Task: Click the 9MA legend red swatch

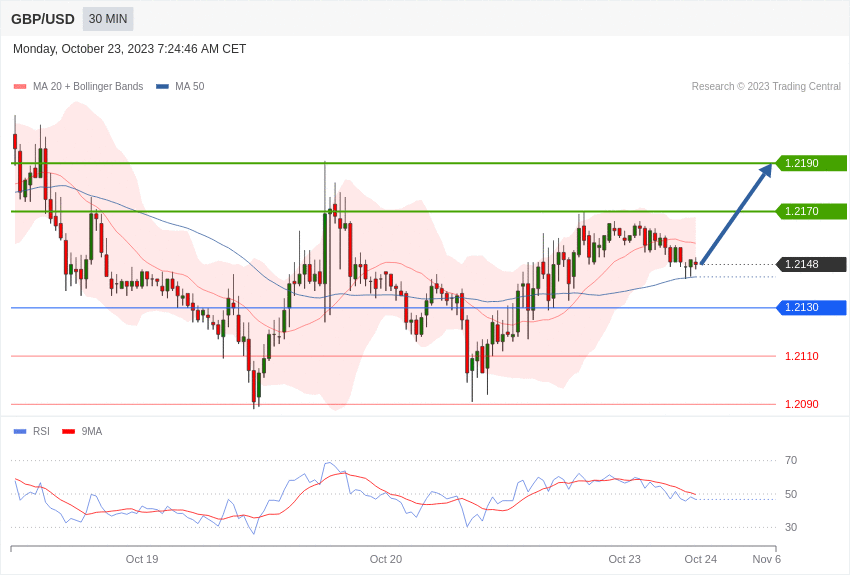Action: pos(69,432)
